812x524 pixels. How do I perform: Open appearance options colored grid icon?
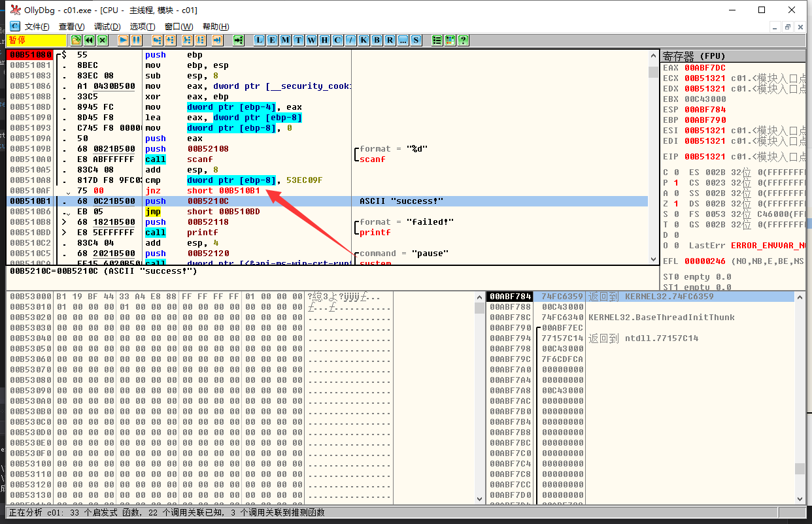[x=450, y=40]
